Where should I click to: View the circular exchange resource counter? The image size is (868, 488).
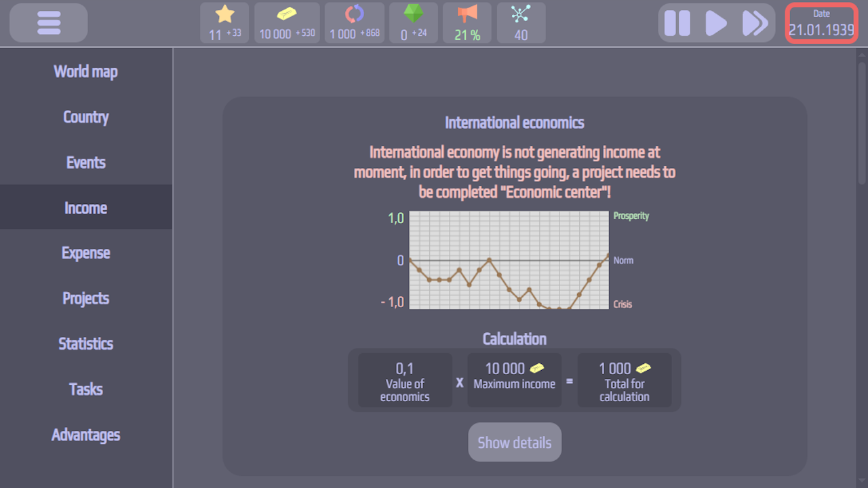click(x=353, y=22)
